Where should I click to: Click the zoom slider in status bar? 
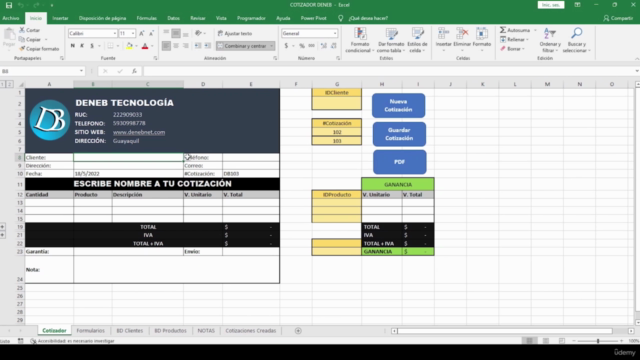tap(598, 341)
